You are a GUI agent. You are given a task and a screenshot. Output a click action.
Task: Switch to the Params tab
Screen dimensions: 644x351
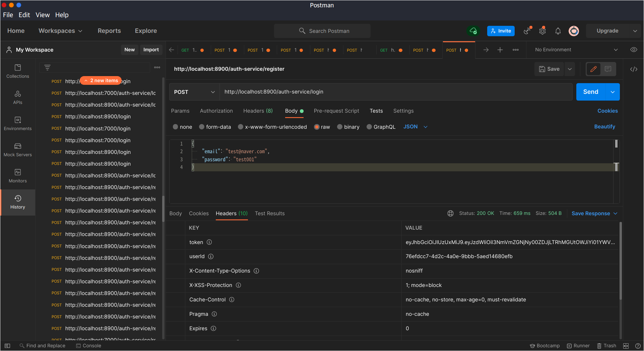click(180, 111)
